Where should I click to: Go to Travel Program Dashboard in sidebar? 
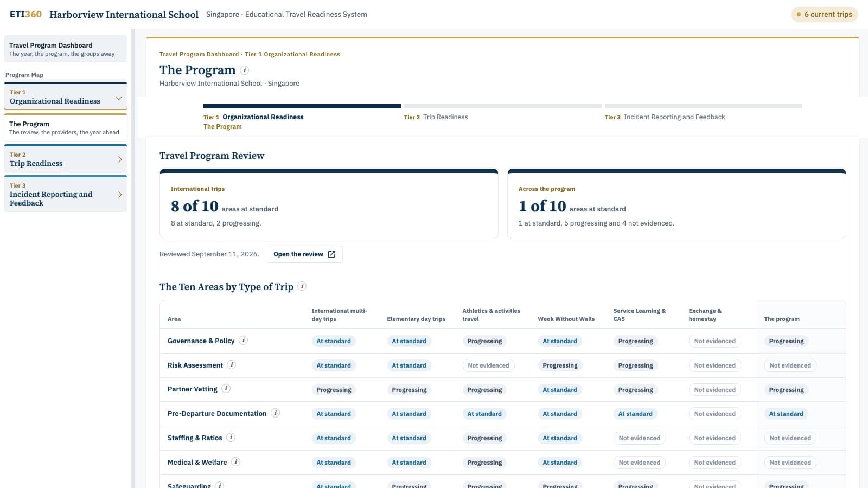click(66, 49)
